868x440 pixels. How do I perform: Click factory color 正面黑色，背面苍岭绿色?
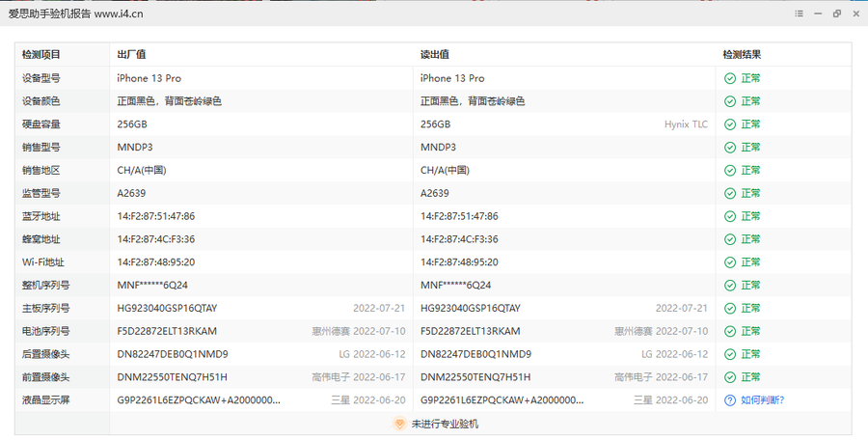(170, 101)
